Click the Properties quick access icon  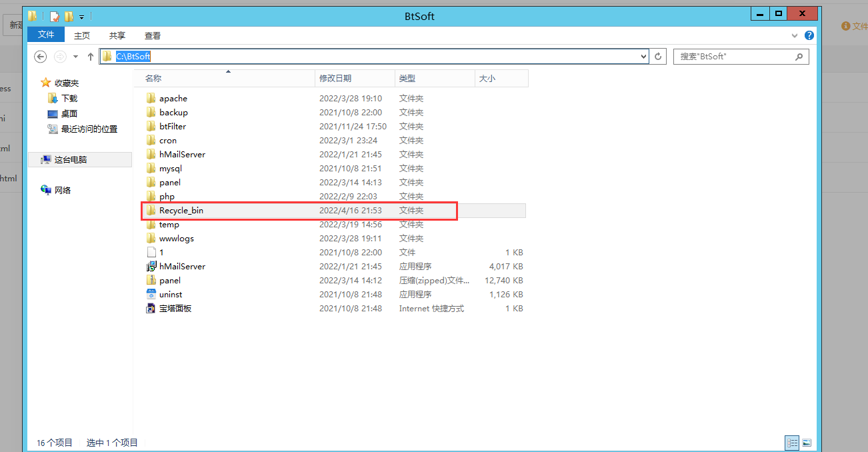[54, 16]
